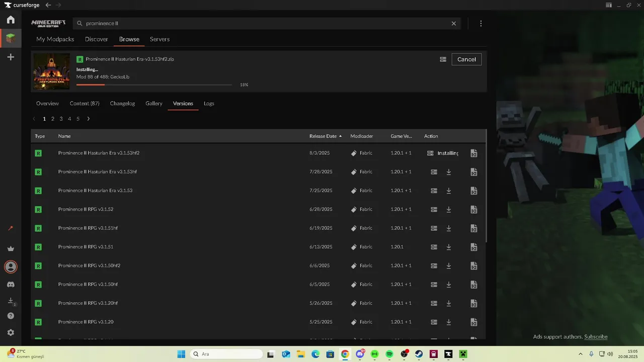The width and height of the screenshot is (644, 362).
Task: Sort by the Modloader column header
Action: [x=362, y=136]
